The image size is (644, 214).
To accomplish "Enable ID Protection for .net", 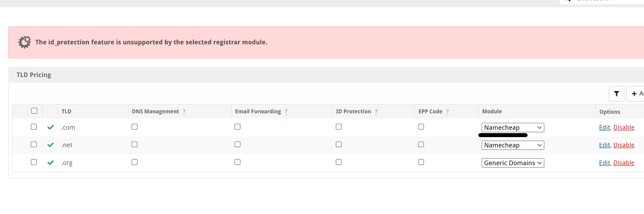I will coord(338,144).
